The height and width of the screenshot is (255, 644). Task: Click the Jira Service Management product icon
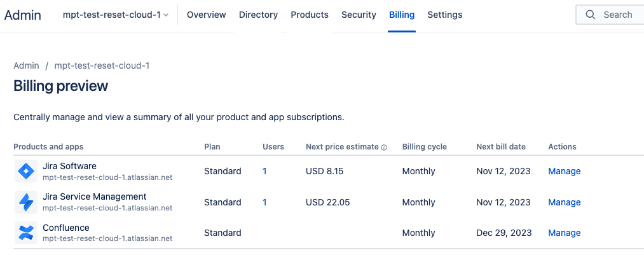point(25,202)
